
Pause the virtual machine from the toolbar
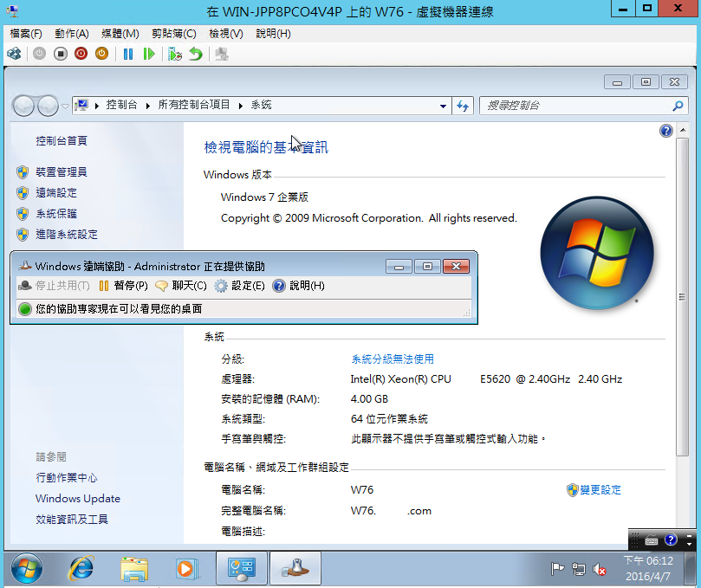click(128, 54)
